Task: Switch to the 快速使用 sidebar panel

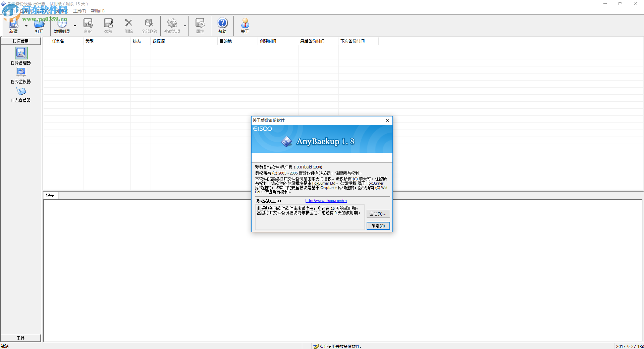Action: 20,41
